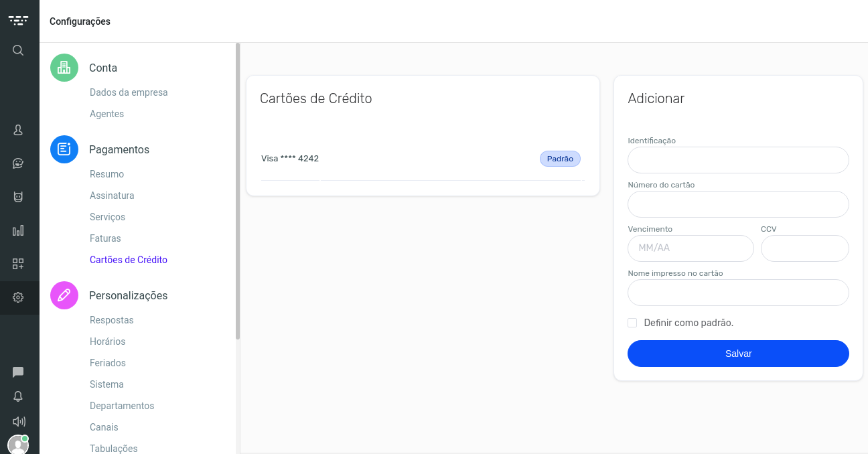
Task: Focus the Número do cartão field
Action: click(738, 204)
